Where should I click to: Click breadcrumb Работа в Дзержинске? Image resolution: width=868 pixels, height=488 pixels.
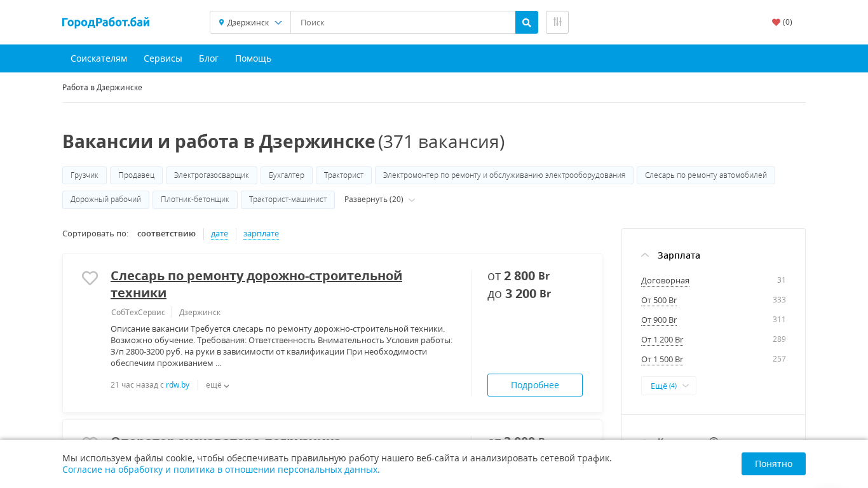coord(102,87)
